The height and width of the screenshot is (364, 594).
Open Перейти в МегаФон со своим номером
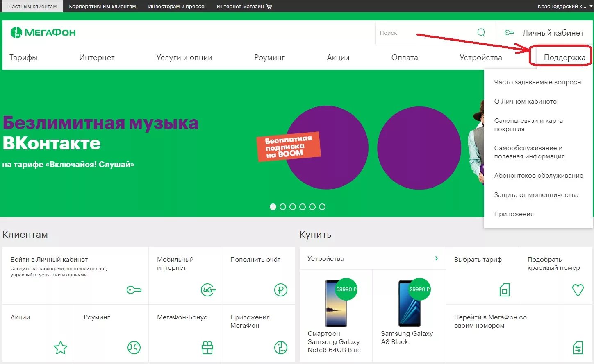pos(490,321)
